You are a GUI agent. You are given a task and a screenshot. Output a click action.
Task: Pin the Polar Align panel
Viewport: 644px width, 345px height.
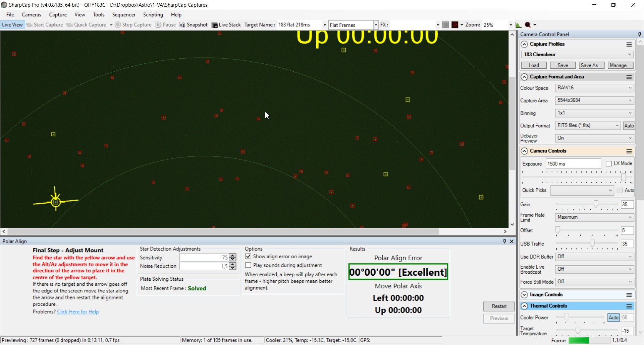(504, 241)
